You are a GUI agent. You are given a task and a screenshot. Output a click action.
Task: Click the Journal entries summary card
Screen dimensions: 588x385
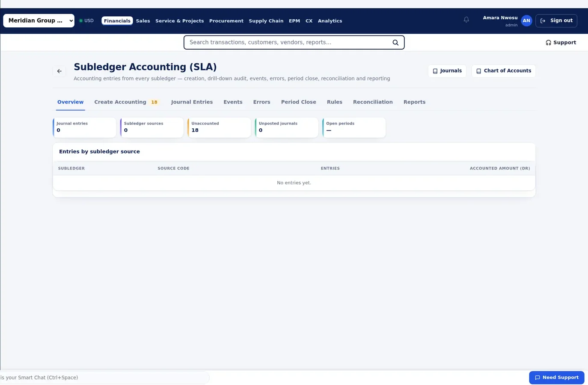[84, 127]
